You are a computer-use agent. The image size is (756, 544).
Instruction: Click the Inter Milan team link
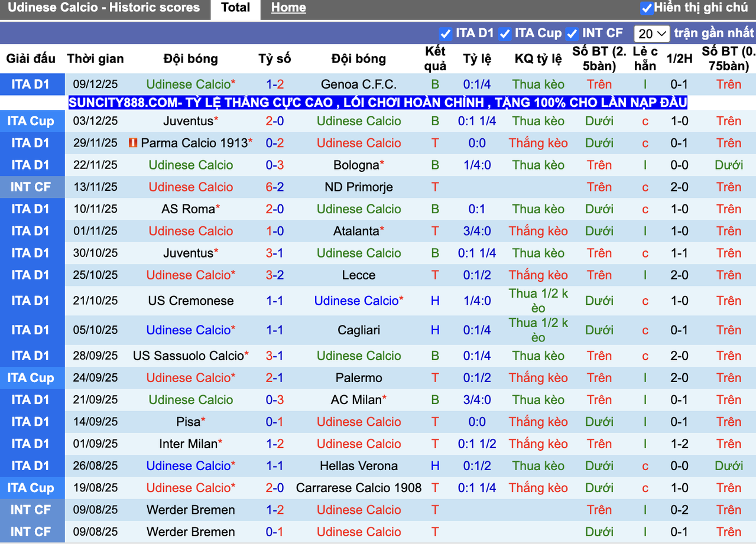point(188,444)
